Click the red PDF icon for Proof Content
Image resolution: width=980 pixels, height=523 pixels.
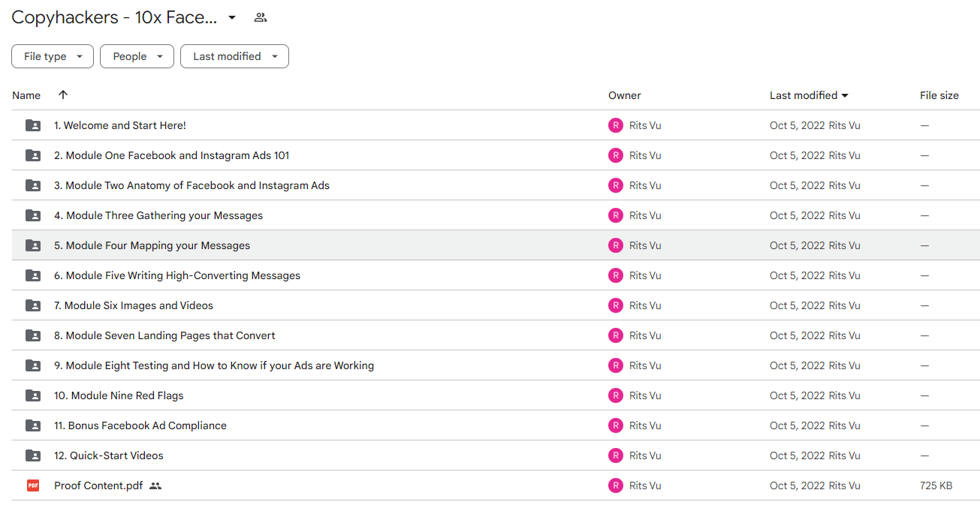[33, 485]
